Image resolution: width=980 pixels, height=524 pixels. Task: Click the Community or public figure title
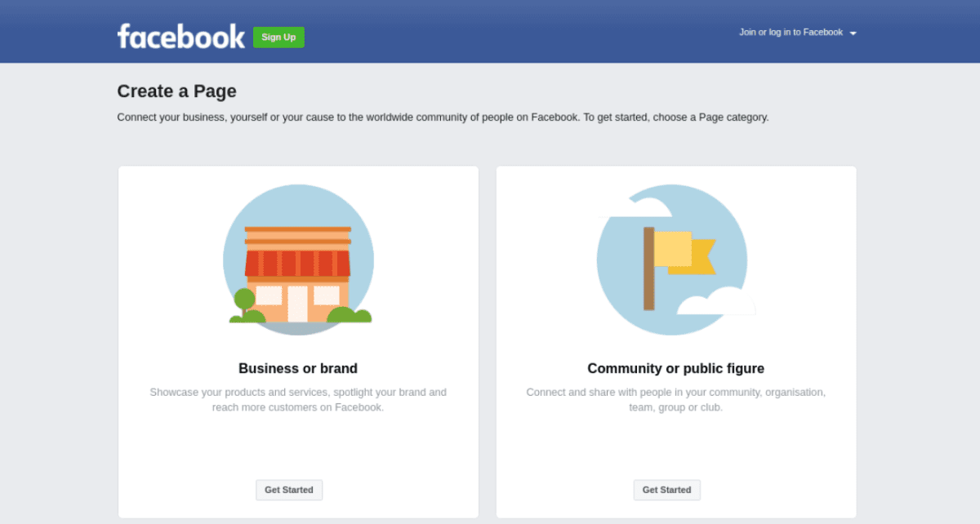(675, 368)
